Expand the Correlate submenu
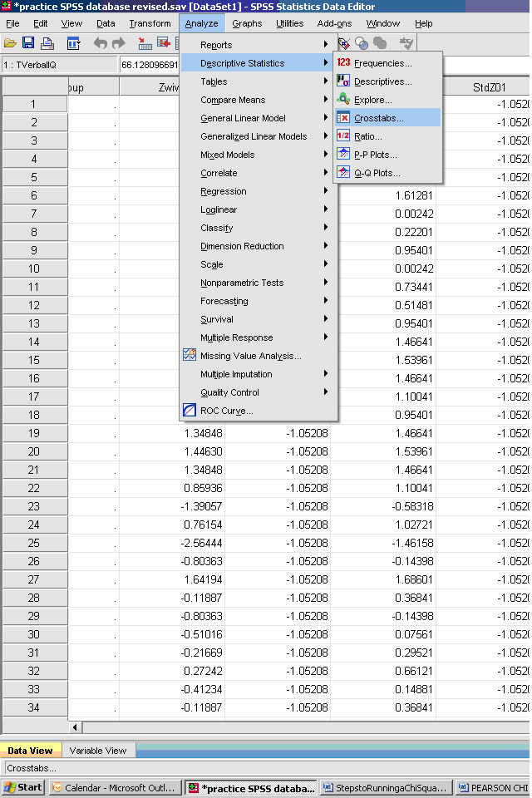 [219, 173]
